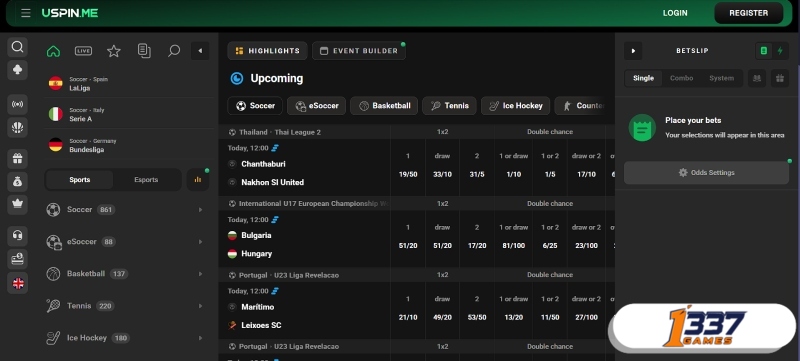Open the gift box promotions icon in left rail
The height and width of the screenshot is (361, 800).
17,159
